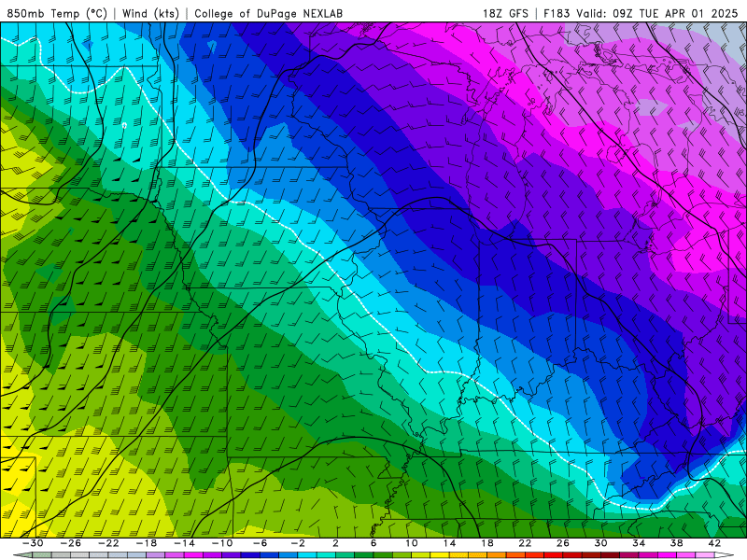Click the -2 color scale label

pos(298,543)
